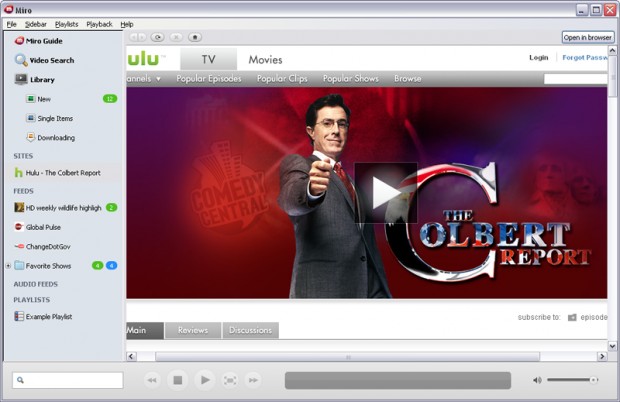
Task: Click green 4 badge on Favorite Shows
Action: (97, 266)
